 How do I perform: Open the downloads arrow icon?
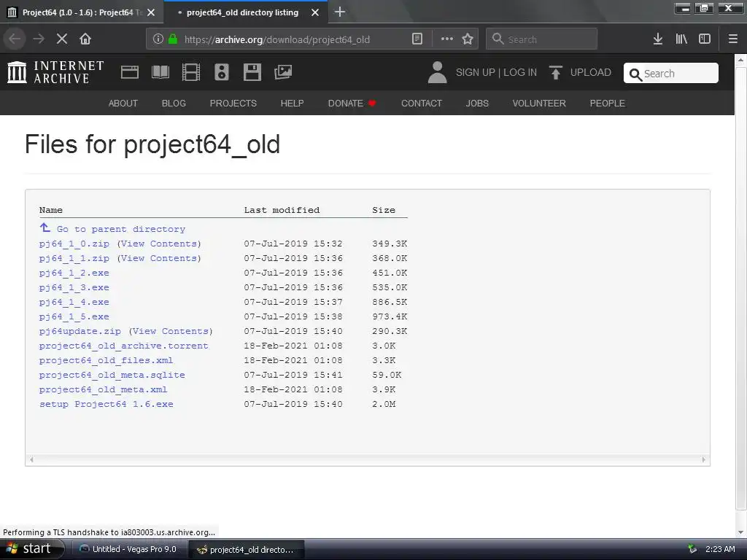coord(658,39)
